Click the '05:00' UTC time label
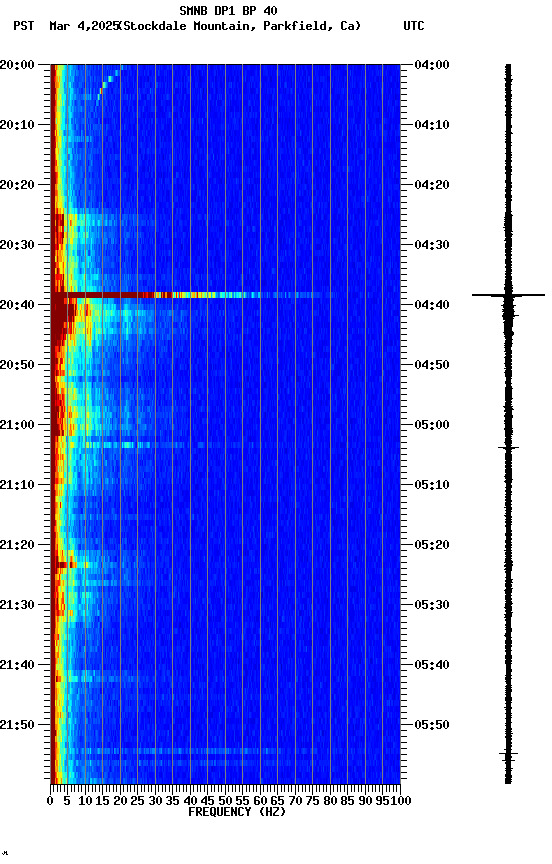The image size is (552, 864). pos(432,425)
